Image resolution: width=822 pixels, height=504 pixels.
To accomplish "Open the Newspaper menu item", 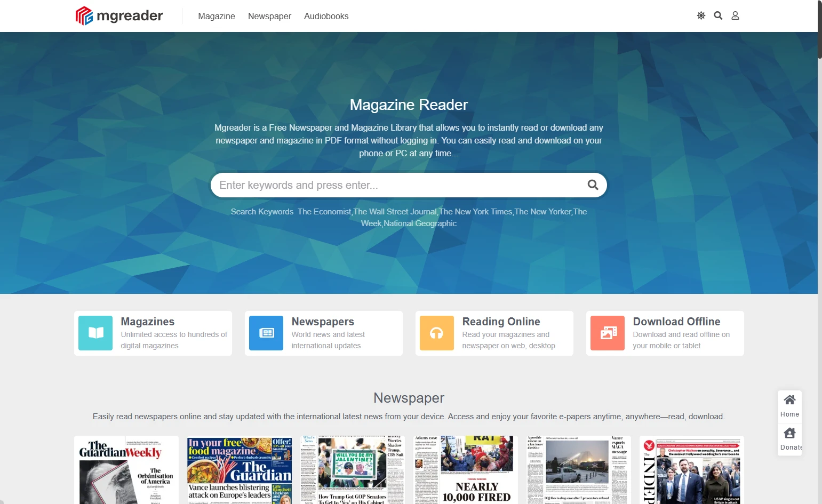I will coord(269,17).
